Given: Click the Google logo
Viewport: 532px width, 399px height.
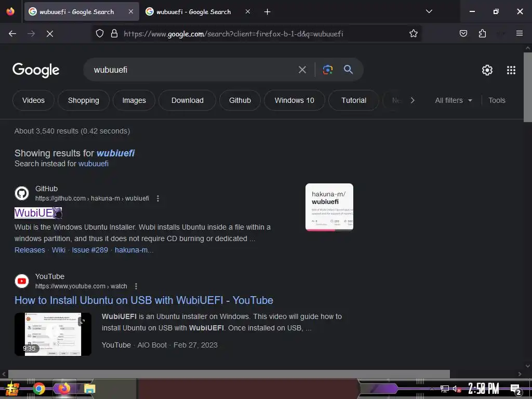Looking at the screenshot, I should (36, 70).
